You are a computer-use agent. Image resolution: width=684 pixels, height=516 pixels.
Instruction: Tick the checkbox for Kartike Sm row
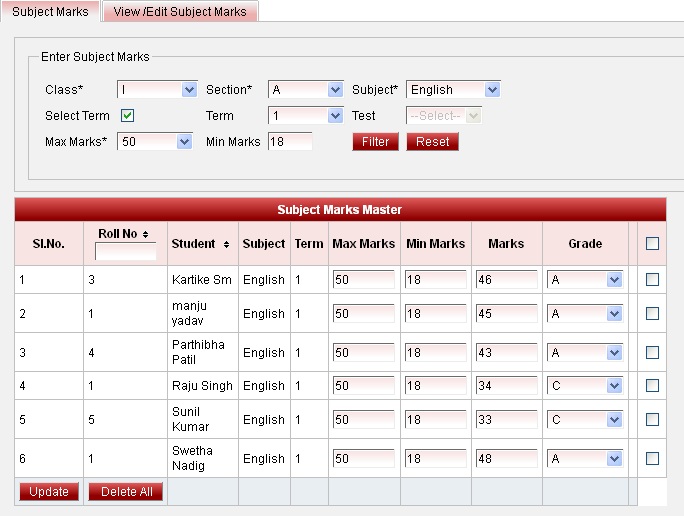[x=652, y=280]
